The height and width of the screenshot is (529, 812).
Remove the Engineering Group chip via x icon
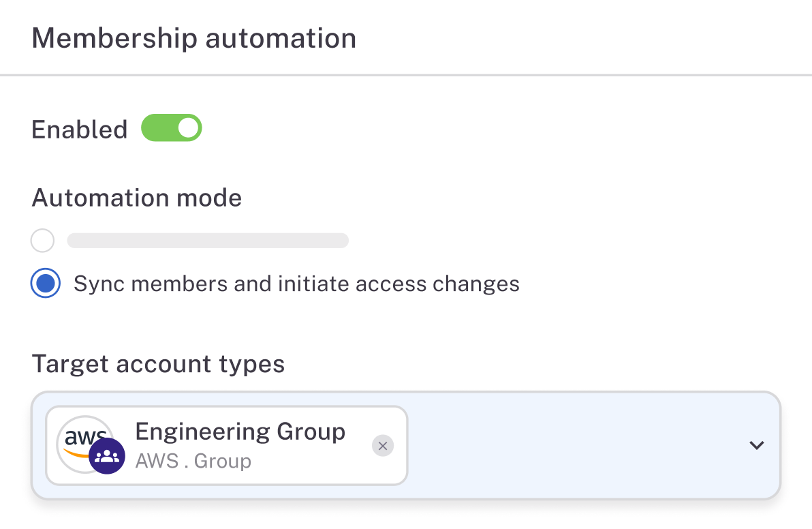383,446
